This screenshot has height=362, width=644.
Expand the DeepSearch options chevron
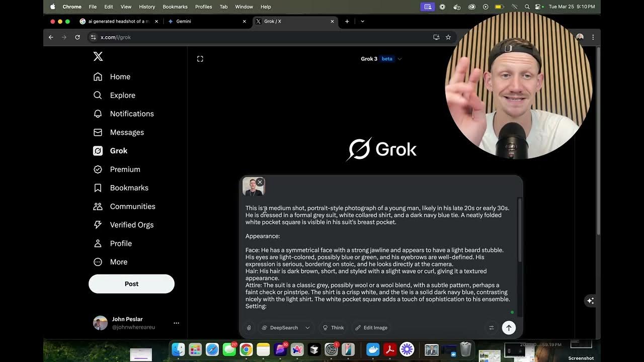(307, 328)
